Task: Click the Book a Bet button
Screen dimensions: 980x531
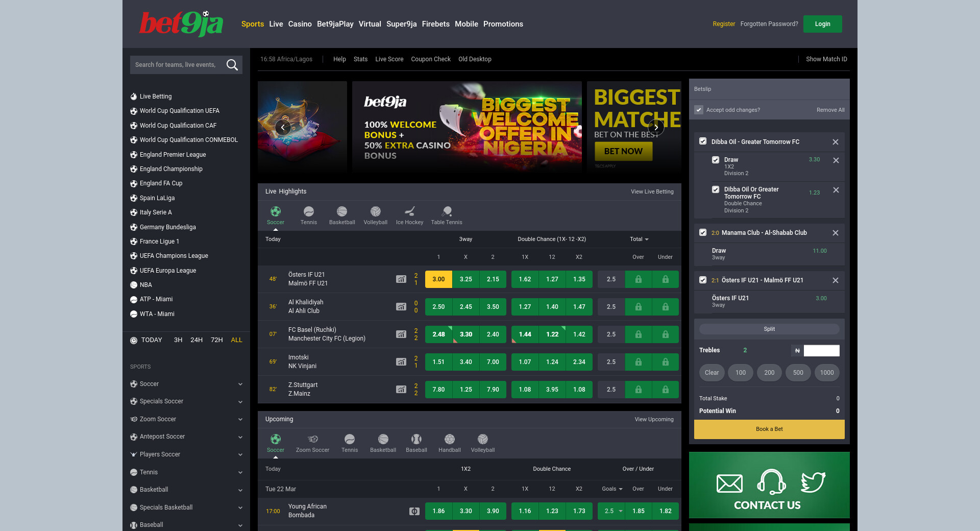Action: (769, 429)
